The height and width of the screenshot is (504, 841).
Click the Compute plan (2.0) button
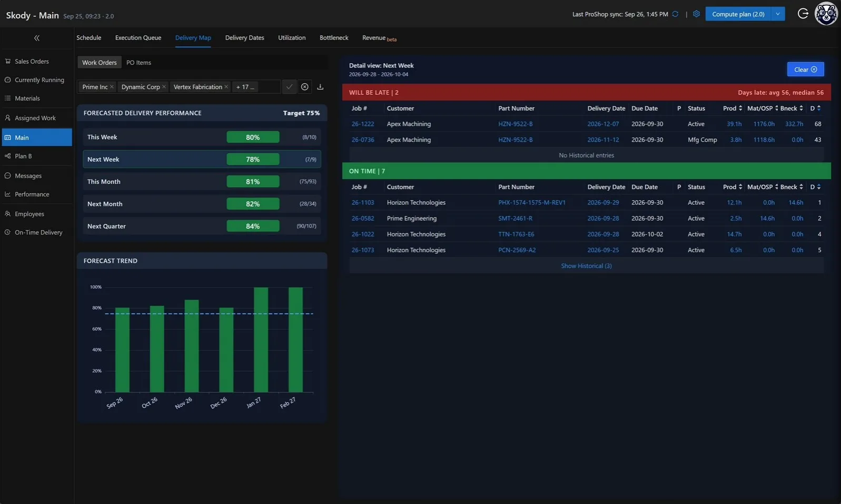[x=738, y=14]
